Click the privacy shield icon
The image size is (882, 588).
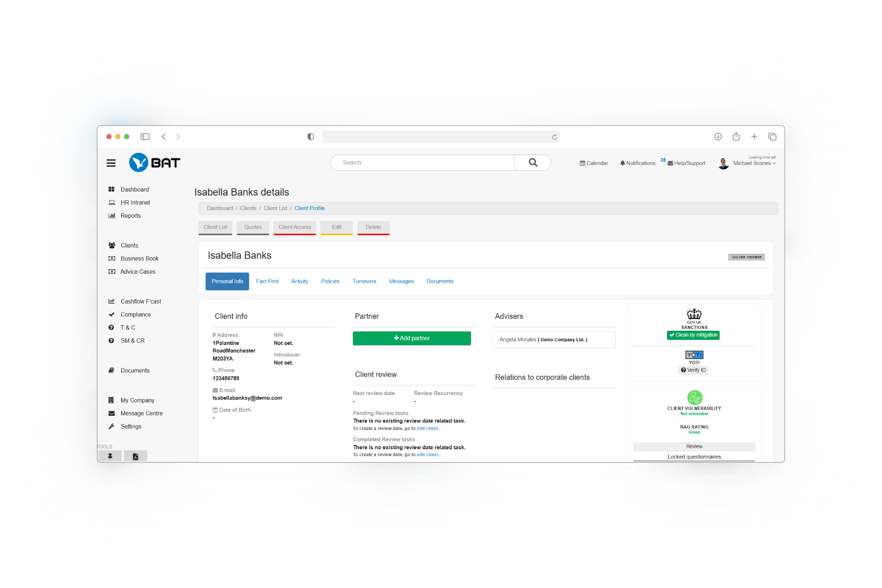click(311, 137)
